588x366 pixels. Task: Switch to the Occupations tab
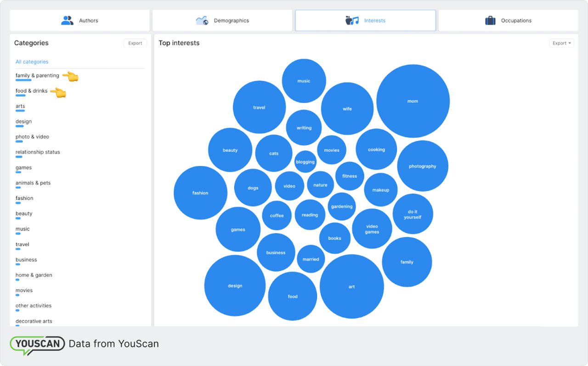coord(509,20)
